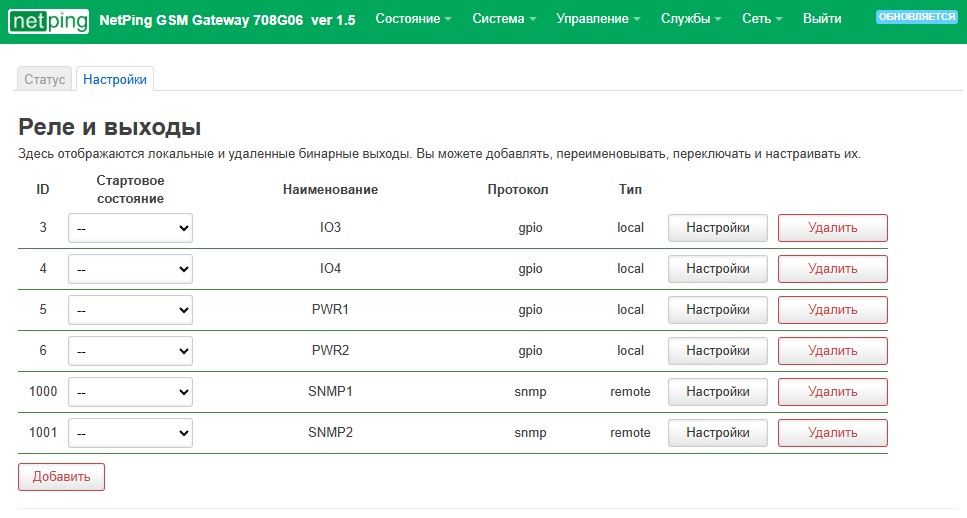967x518 pixels.
Task: Switch to the Статус tab
Action: point(45,79)
